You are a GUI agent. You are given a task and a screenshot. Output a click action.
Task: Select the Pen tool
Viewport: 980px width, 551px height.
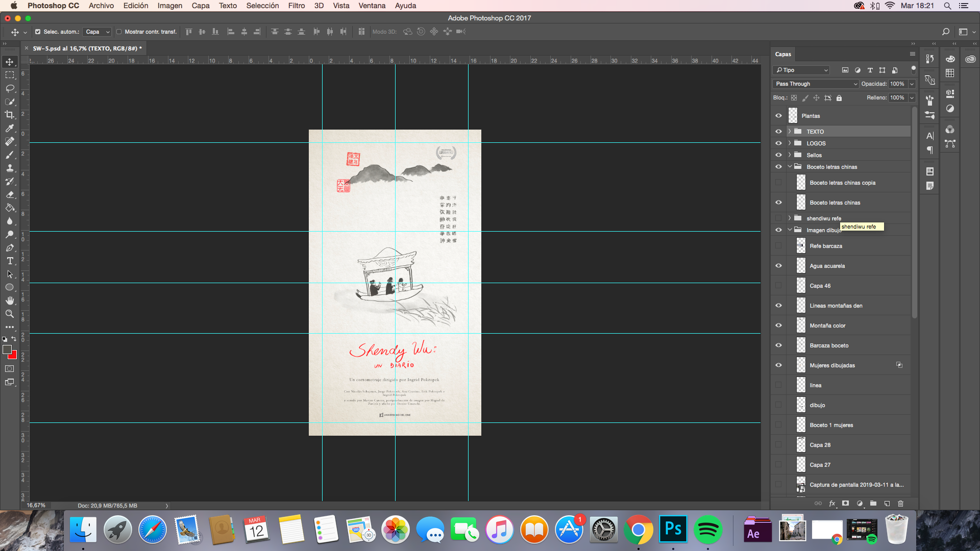(10, 247)
